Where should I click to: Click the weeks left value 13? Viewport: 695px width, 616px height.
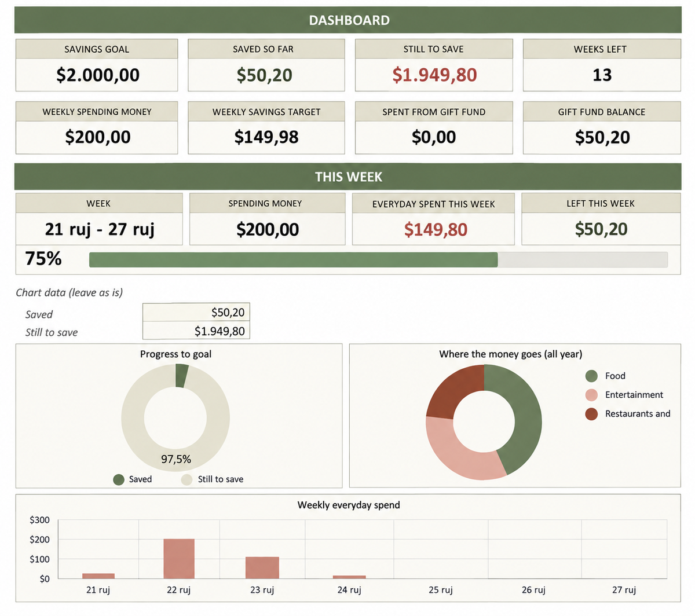coord(602,75)
